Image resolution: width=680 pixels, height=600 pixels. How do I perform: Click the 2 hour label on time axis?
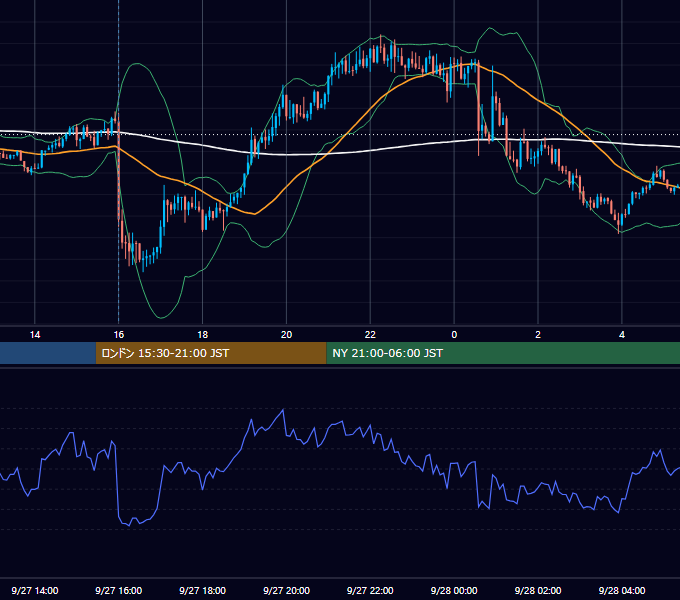coord(538,335)
